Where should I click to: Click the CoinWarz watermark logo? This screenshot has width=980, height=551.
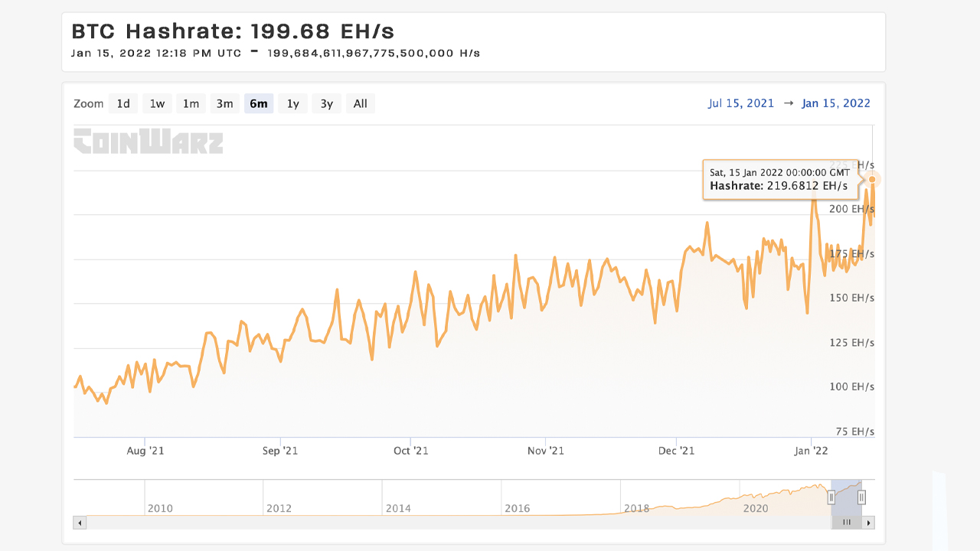147,142
